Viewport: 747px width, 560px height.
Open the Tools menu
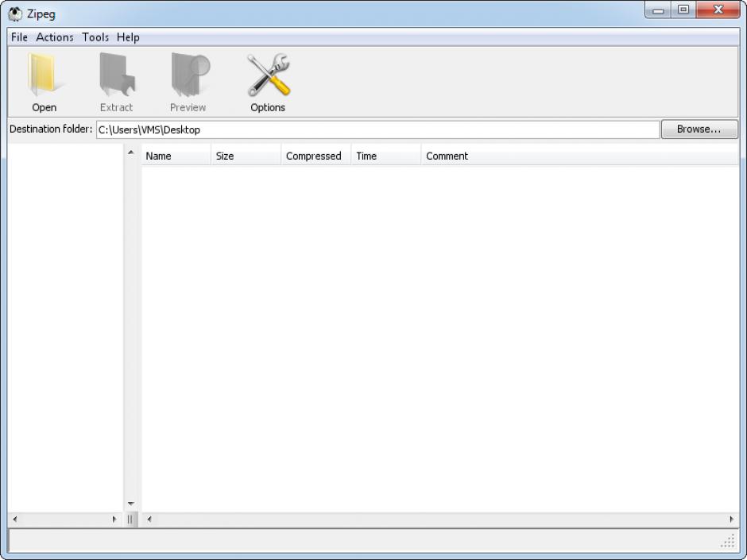pos(95,37)
